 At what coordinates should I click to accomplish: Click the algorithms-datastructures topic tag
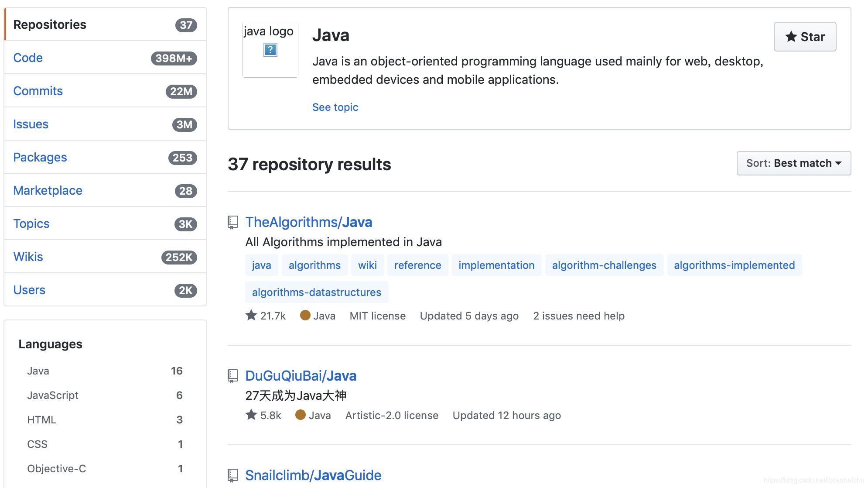(317, 292)
